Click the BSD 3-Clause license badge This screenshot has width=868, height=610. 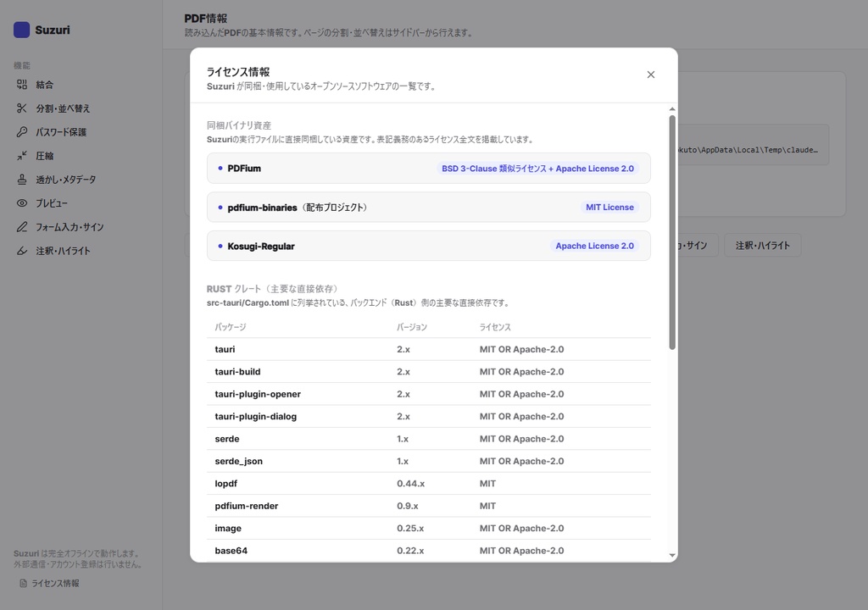pos(537,169)
